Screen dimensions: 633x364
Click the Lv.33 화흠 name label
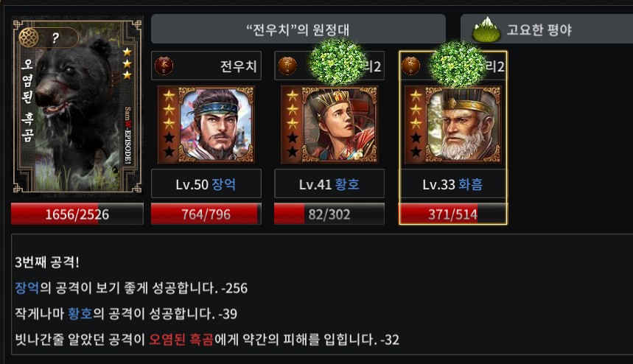click(453, 184)
